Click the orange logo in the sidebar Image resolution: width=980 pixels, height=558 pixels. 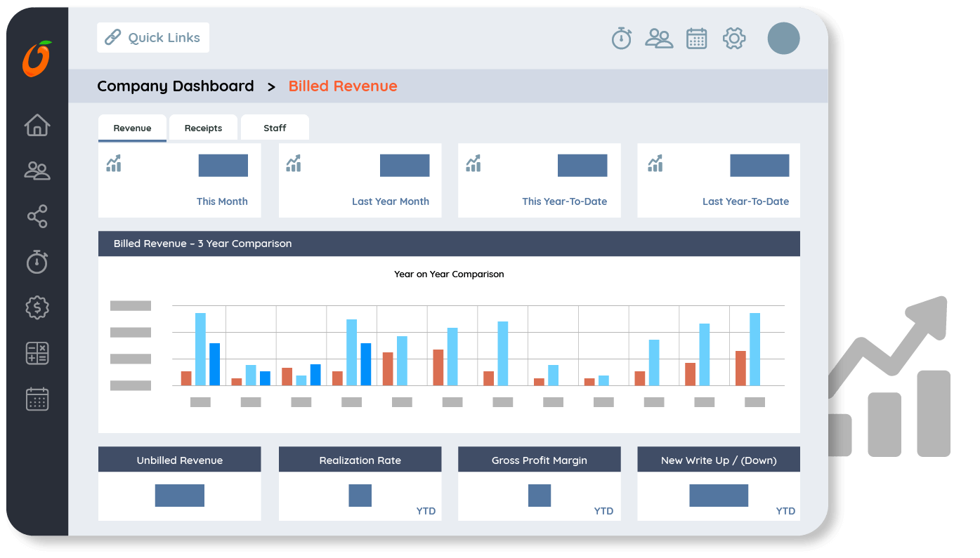click(x=37, y=59)
